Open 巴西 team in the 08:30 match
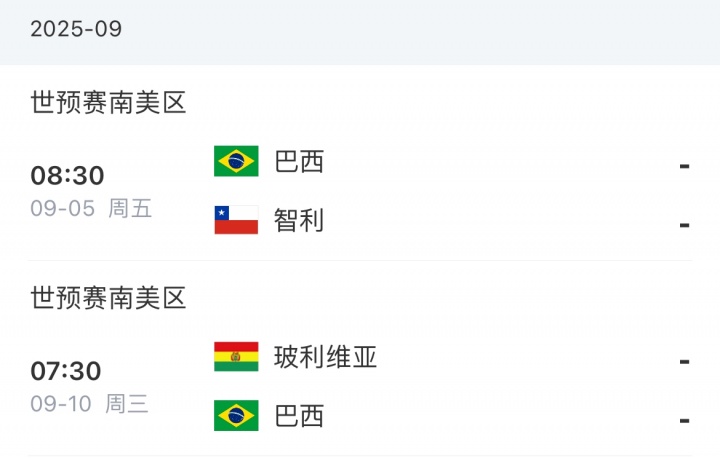 click(x=299, y=161)
